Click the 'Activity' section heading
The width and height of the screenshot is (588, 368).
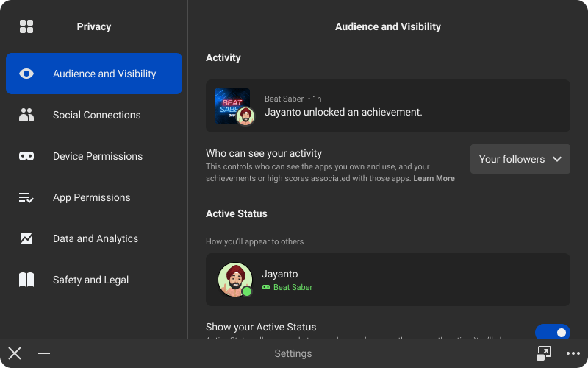223,58
